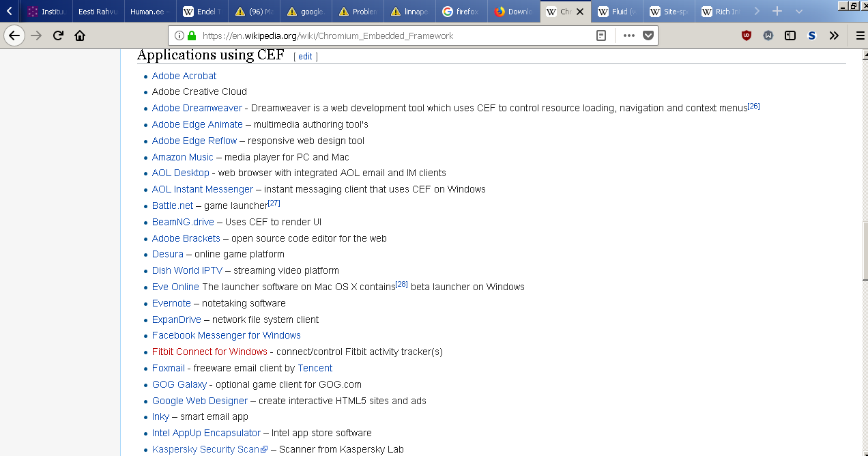Switch to the Problem warning tab
This screenshot has height=456, width=868.
coord(358,12)
